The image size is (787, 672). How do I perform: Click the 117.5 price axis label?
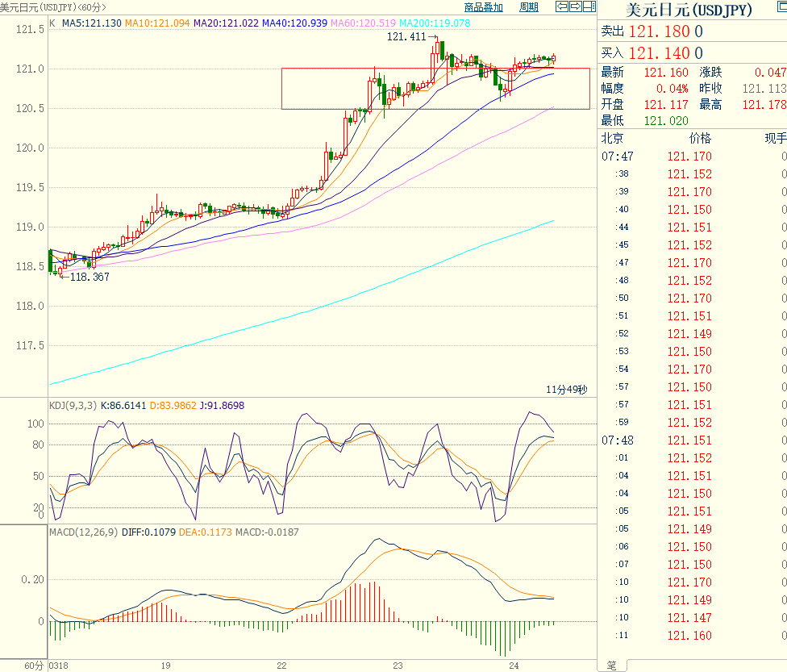click(x=30, y=345)
